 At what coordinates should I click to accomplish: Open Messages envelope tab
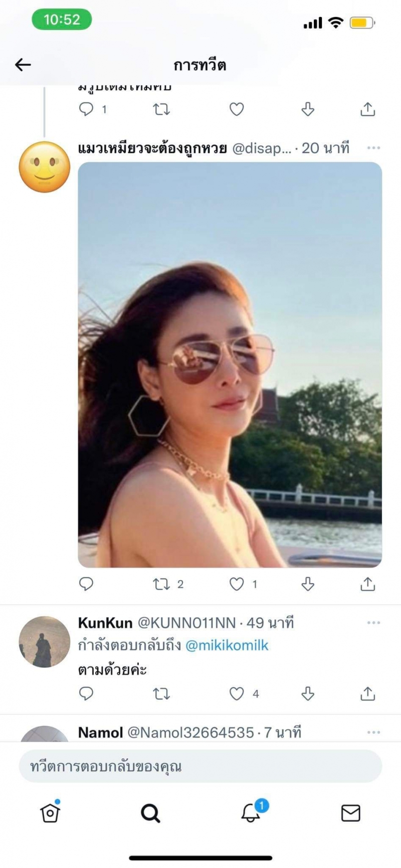click(x=351, y=813)
